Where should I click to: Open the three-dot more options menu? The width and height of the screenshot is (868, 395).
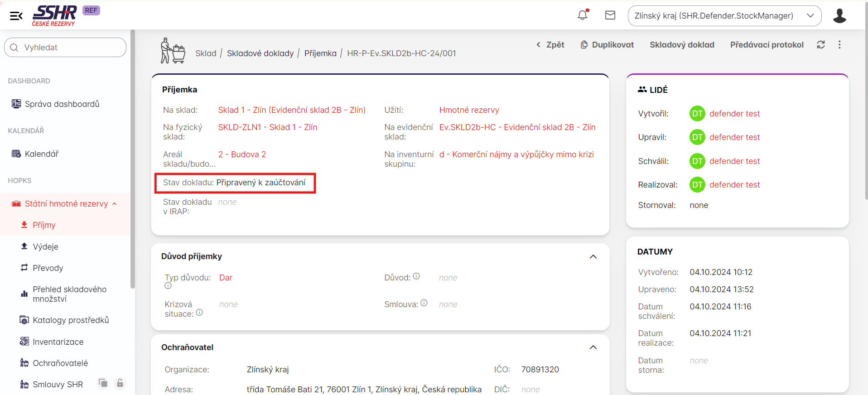tap(839, 44)
